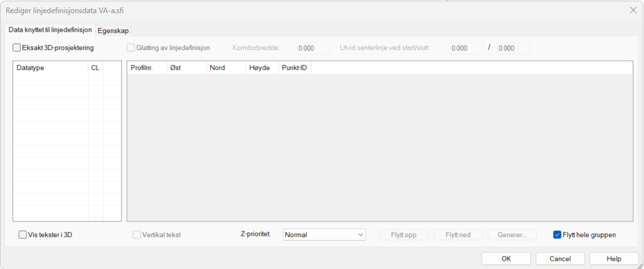
Task: Enable Eksakt 3D-prosjektering checkbox
Action: click(17, 48)
